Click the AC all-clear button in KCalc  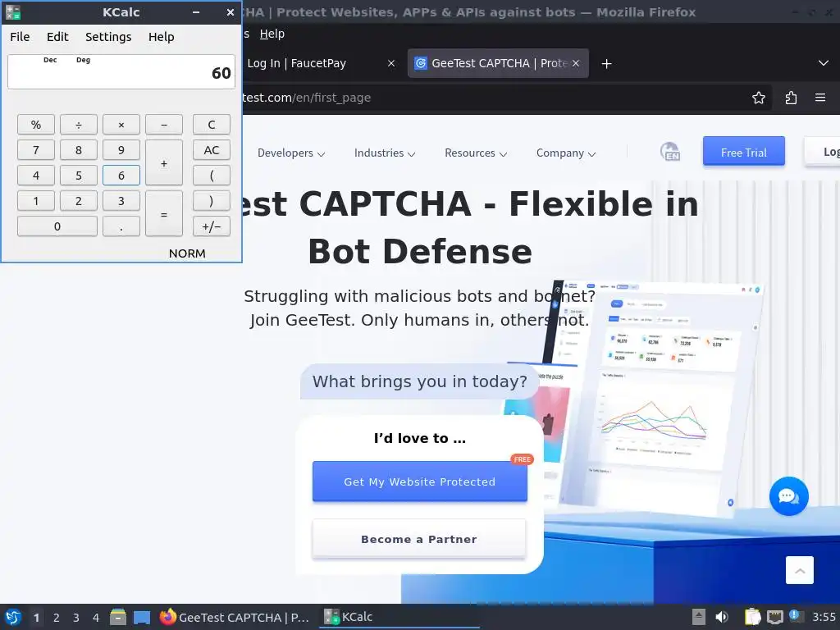tap(212, 150)
